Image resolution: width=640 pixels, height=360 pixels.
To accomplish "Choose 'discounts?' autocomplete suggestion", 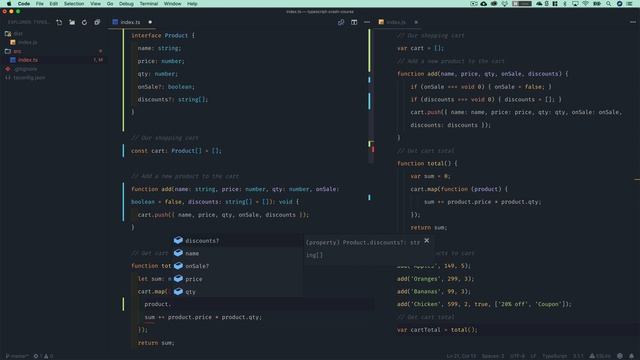I will coord(237,240).
